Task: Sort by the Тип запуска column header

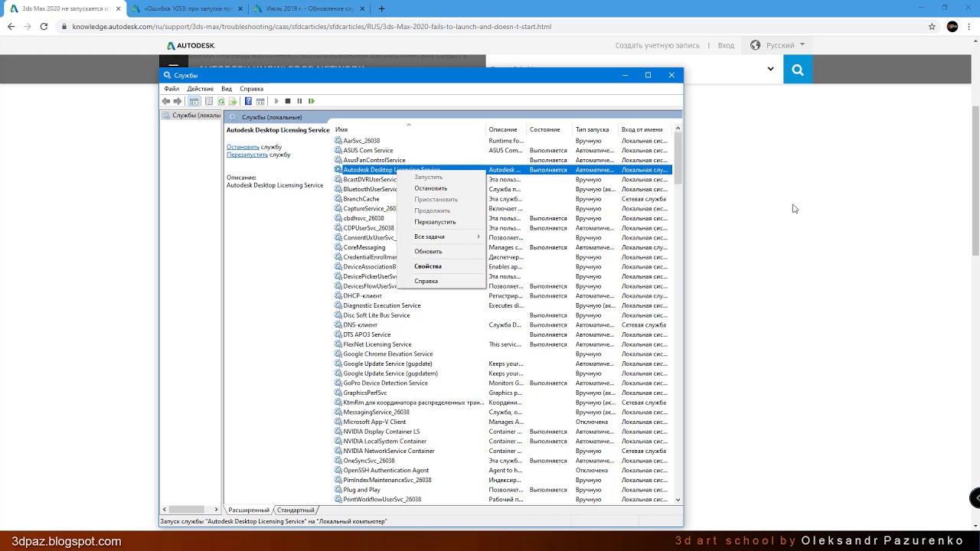Action: (596, 129)
